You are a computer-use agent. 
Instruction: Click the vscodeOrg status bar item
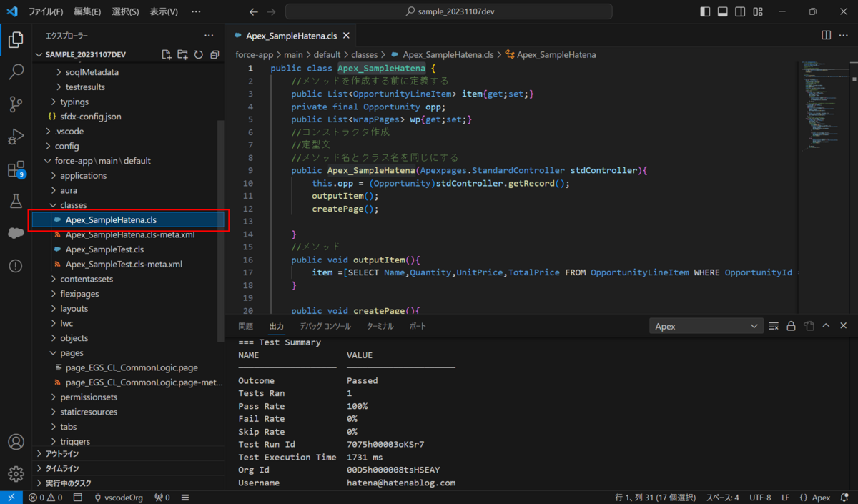pyautogui.click(x=118, y=498)
